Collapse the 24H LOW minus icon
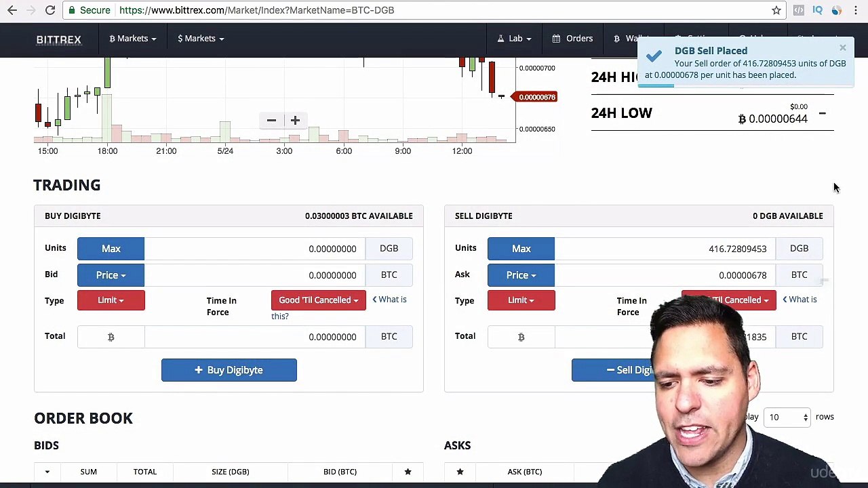The image size is (868, 488). point(822,113)
